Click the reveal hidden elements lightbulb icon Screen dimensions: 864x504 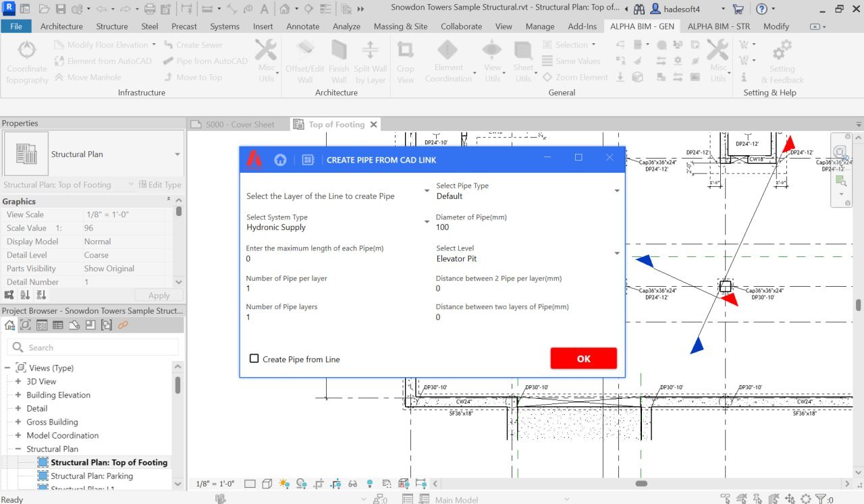point(369,484)
